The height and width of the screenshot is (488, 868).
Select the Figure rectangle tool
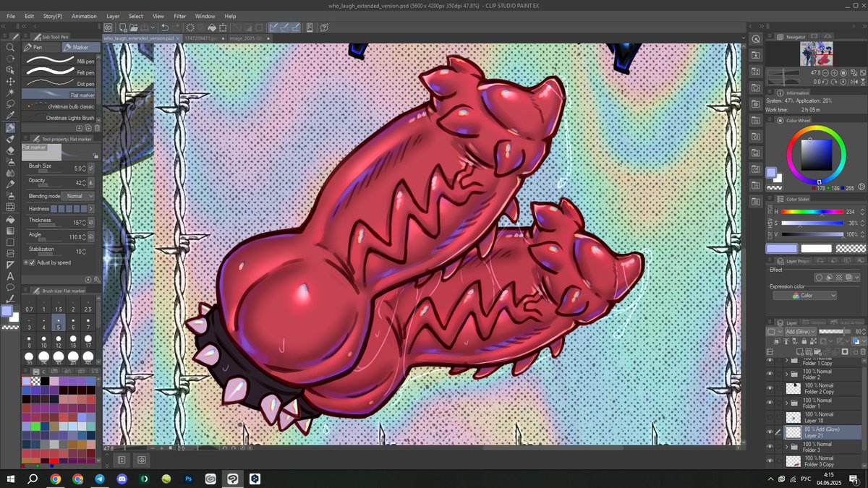pos(10,242)
